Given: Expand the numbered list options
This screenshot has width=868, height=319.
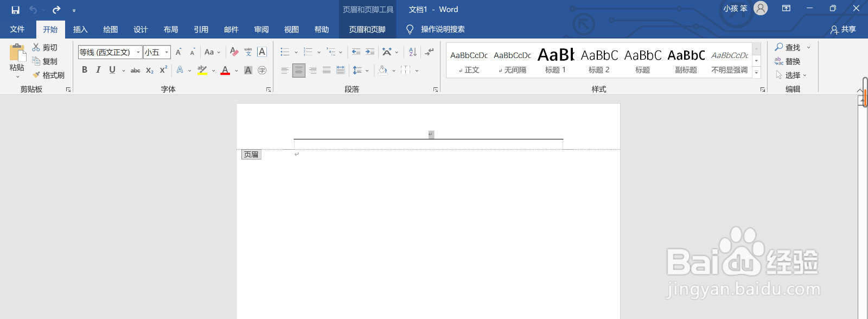Looking at the screenshot, I should 319,52.
